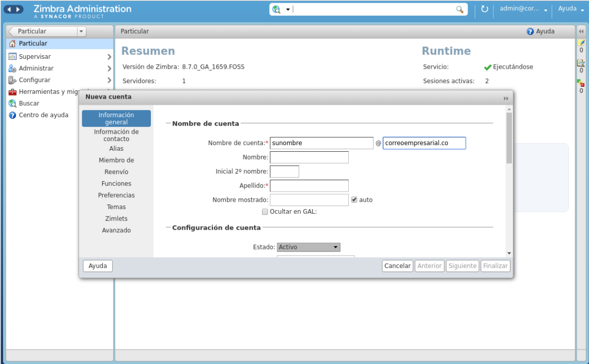Viewport: 589px width, 364px height.
Task: Open the admin account dropdown menu
Action: [x=523, y=9]
